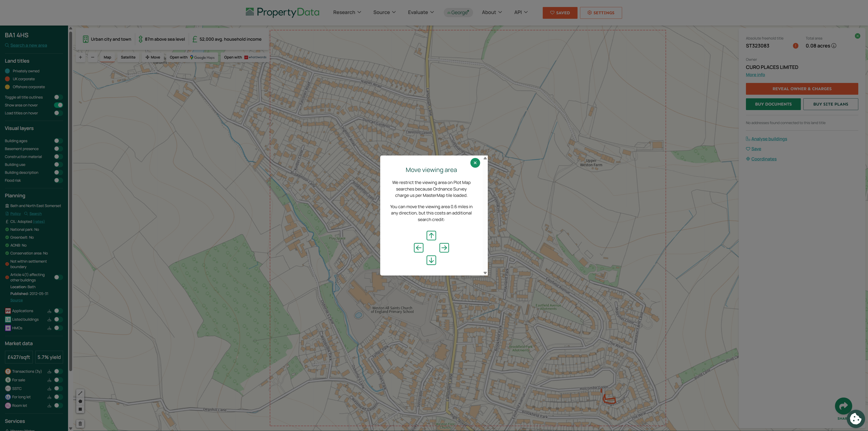Select the Map view tab
This screenshot has width=868, height=431.
(x=107, y=57)
